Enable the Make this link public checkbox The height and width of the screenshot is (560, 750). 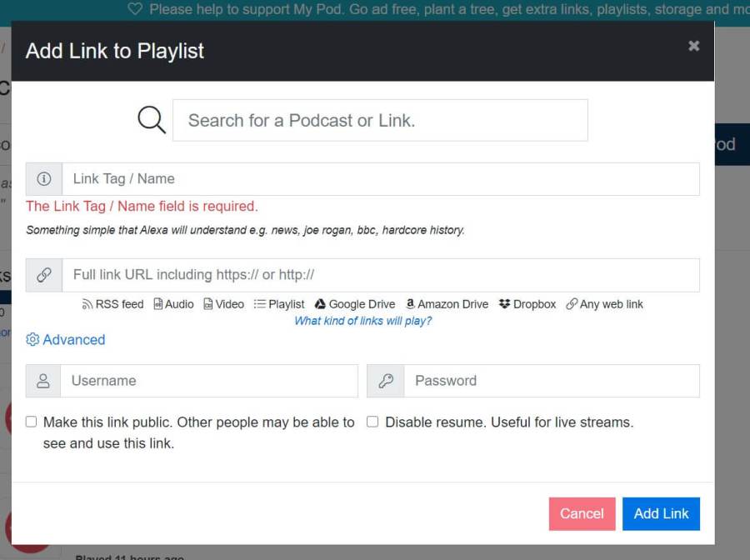click(32, 422)
